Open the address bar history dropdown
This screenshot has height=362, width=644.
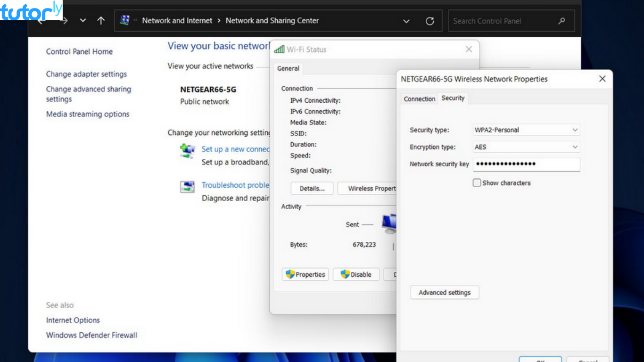(406, 20)
